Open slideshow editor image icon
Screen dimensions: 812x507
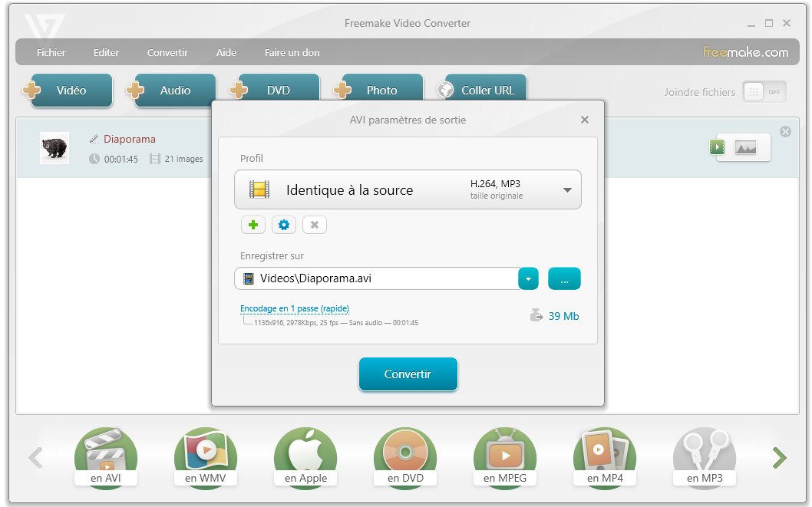[746, 147]
